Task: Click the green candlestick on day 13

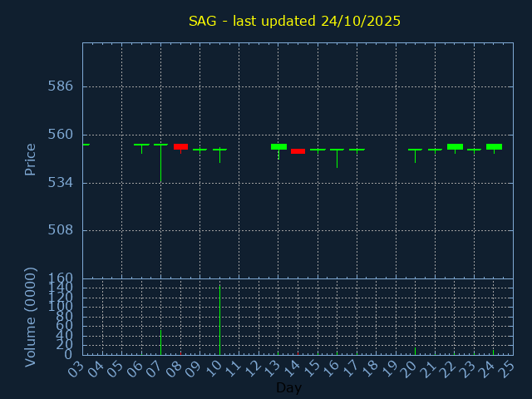Action: click(278, 146)
